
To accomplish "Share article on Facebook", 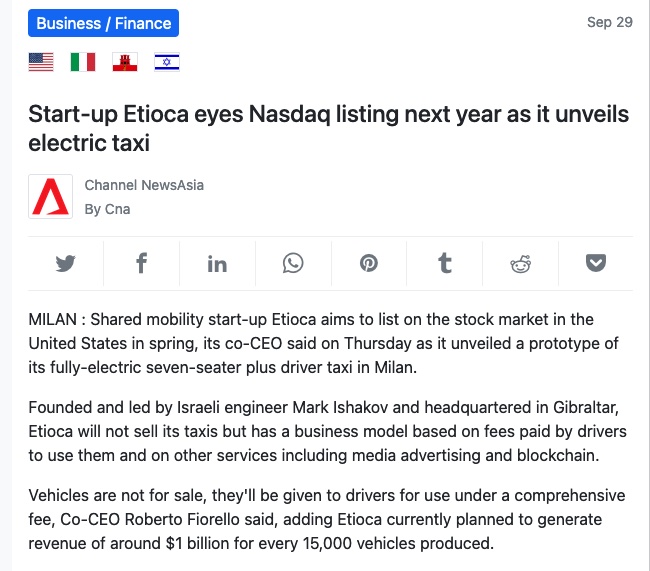I will click(x=141, y=263).
